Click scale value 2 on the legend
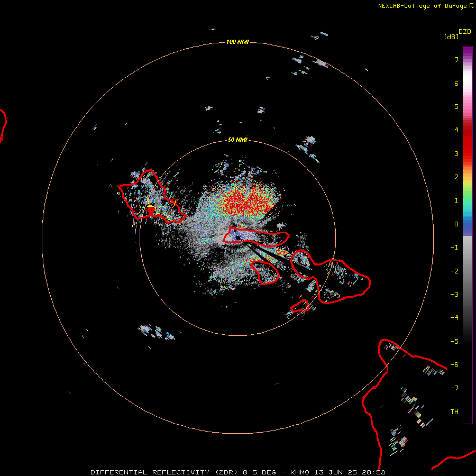 tap(456, 177)
